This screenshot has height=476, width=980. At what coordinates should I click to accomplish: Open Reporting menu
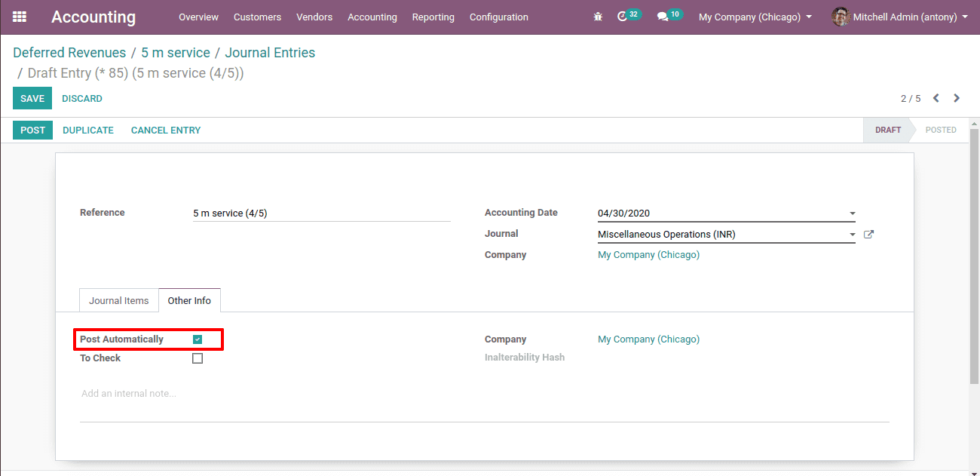pos(433,17)
